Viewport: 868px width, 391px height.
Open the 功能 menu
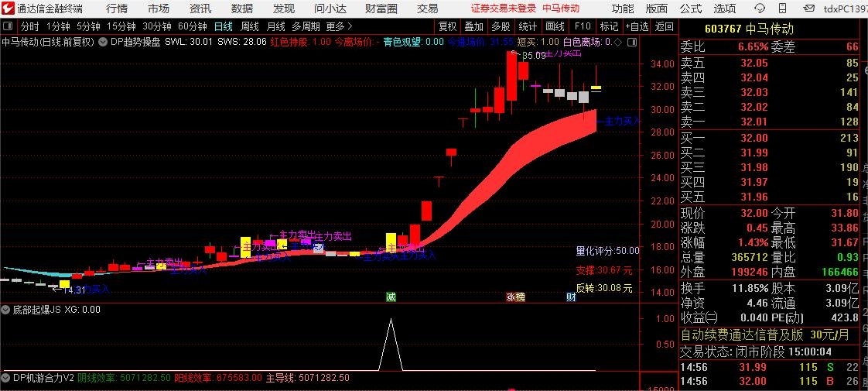tap(623, 9)
